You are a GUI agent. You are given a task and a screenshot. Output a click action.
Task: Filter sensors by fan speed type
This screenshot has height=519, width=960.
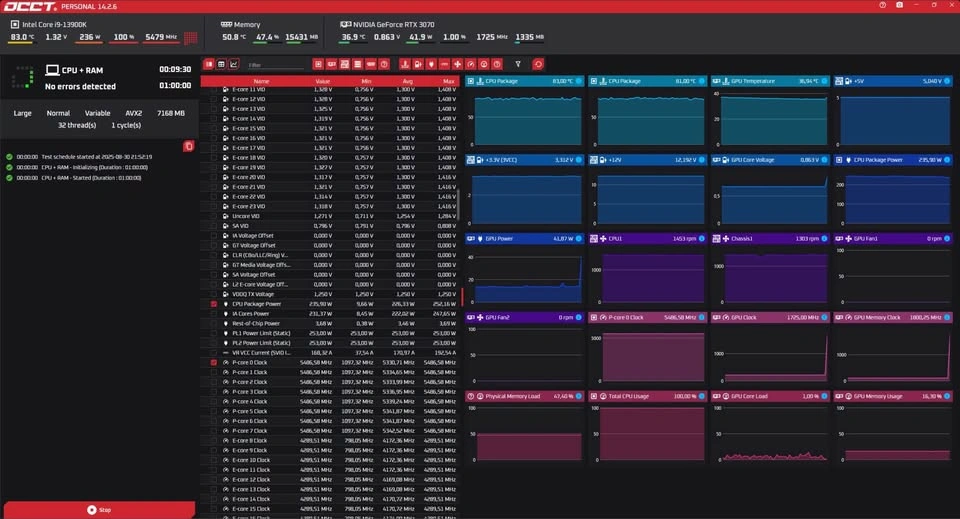[457, 64]
